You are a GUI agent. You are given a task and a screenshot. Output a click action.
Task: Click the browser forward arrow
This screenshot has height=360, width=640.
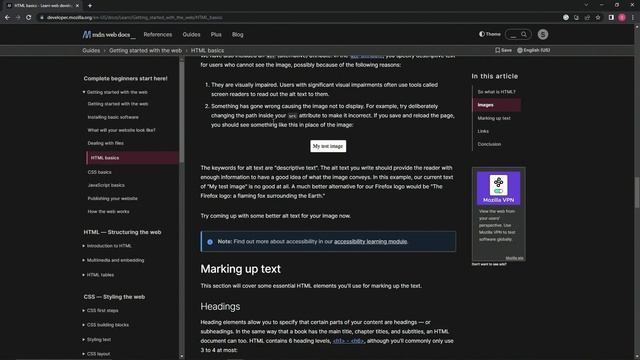(x=18, y=18)
